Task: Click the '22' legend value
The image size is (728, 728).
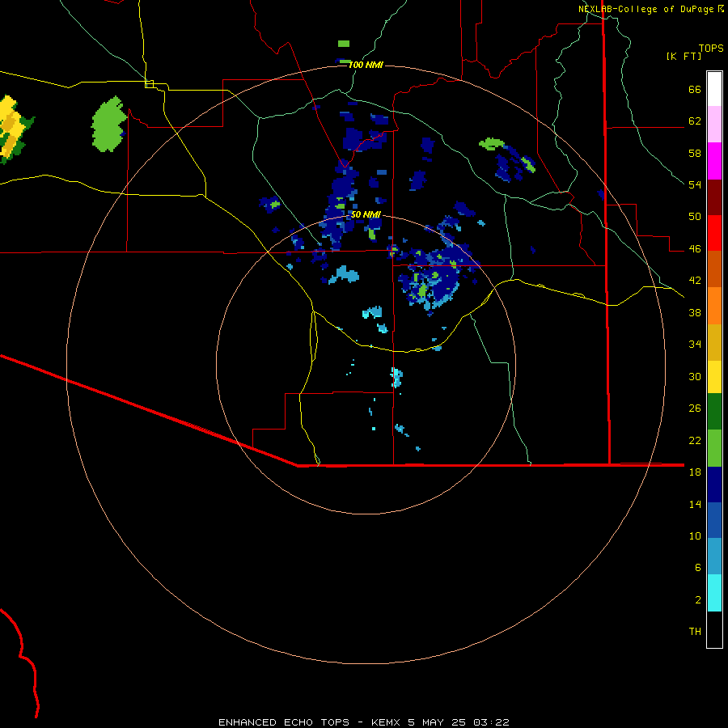Action: [695, 440]
